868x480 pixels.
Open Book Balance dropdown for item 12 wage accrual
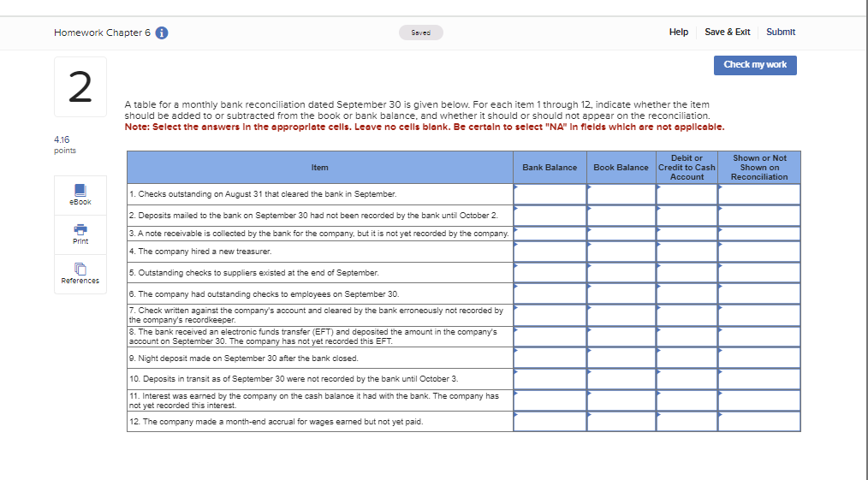pyautogui.click(x=621, y=421)
